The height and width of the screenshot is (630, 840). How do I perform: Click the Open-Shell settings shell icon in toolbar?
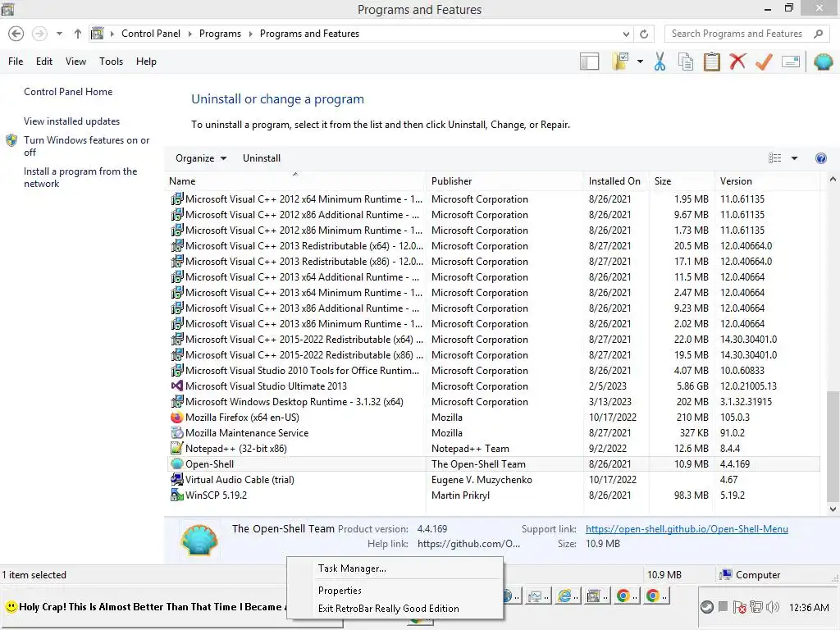[823, 62]
